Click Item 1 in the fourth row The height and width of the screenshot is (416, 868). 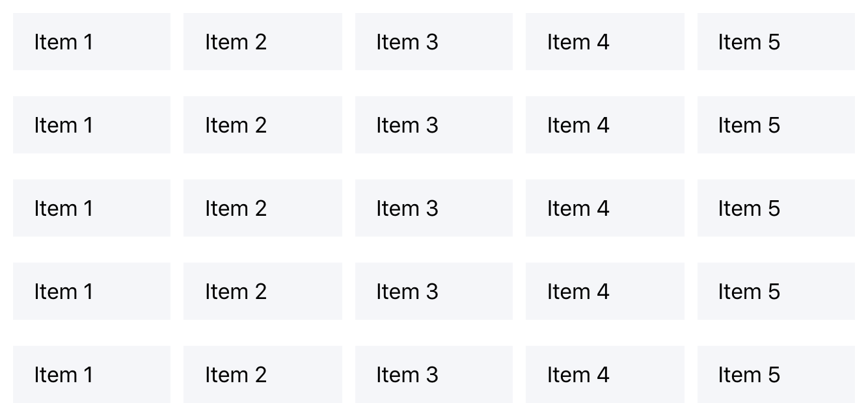click(91, 291)
